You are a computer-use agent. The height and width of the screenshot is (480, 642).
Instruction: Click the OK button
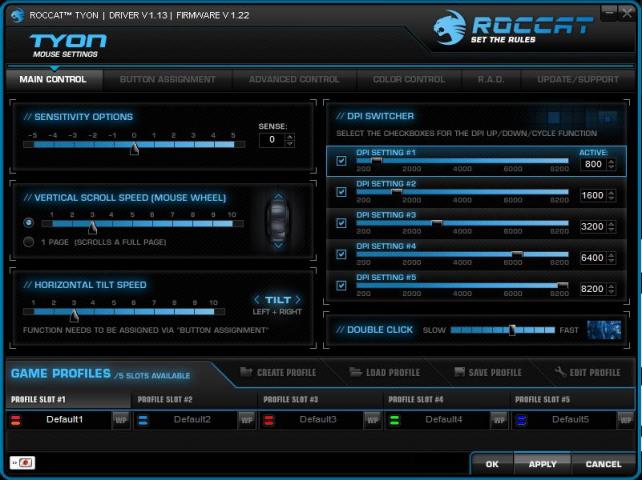[492, 464]
